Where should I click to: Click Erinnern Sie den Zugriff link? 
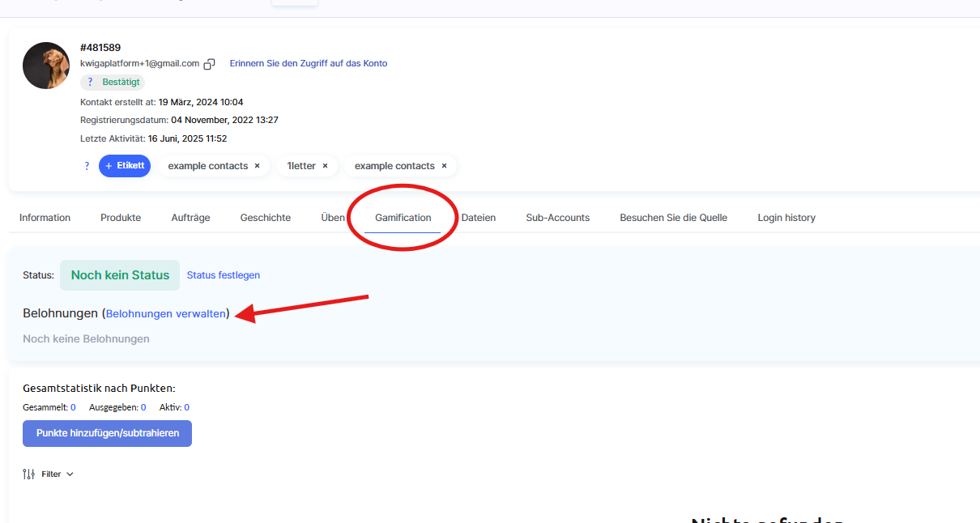point(309,63)
